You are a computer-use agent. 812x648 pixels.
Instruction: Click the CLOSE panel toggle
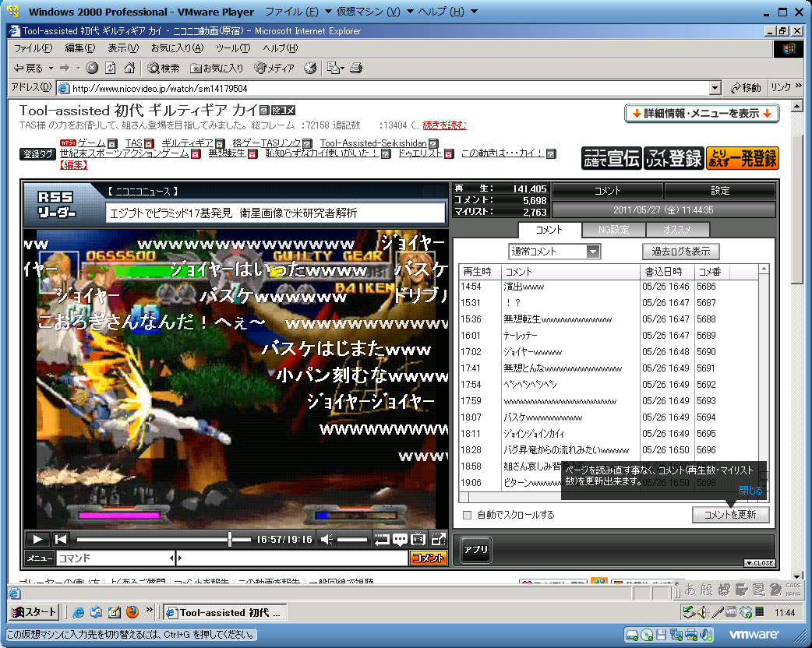pyautogui.click(x=760, y=562)
